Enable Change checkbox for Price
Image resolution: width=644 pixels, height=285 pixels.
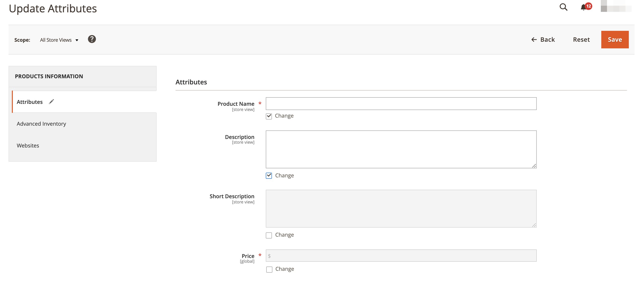point(269,270)
